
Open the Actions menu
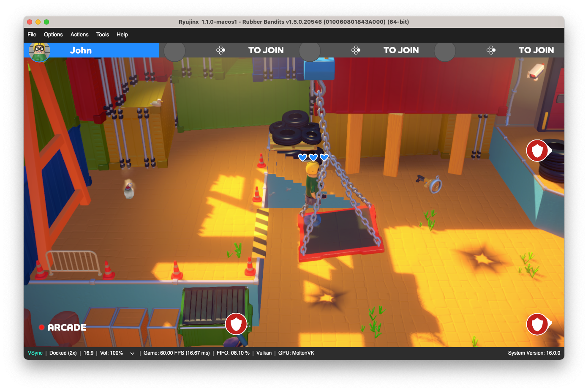[x=79, y=35]
